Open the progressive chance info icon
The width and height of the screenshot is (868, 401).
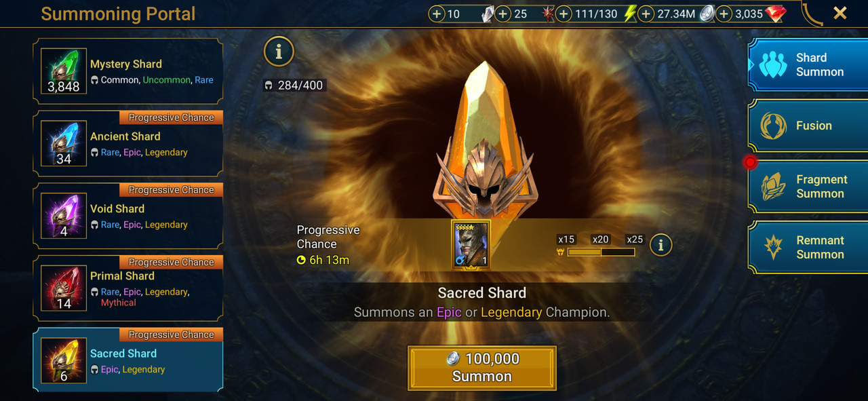(x=660, y=245)
